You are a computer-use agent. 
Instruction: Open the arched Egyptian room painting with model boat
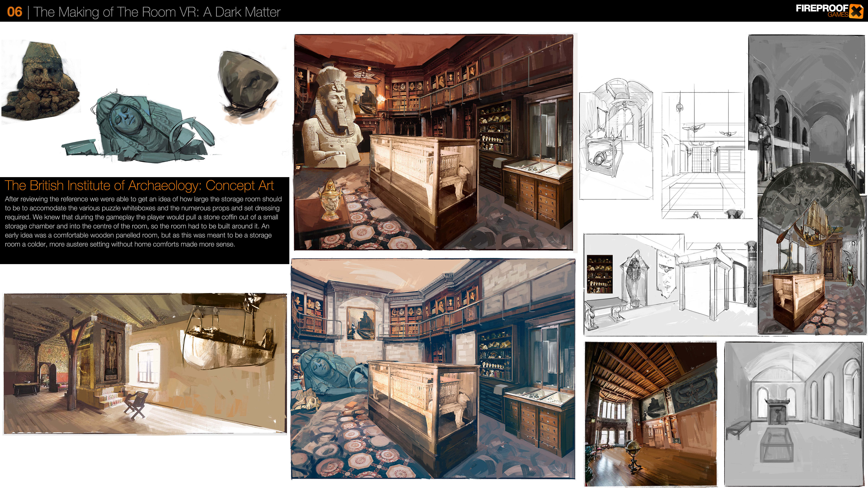pos(812,249)
